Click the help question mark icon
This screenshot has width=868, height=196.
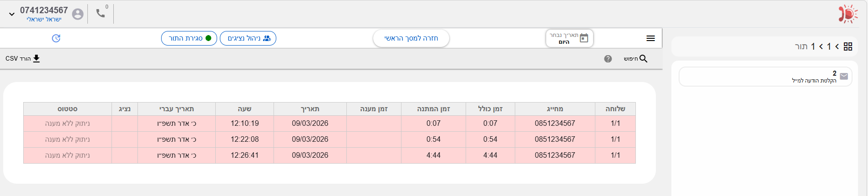tap(608, 59)
